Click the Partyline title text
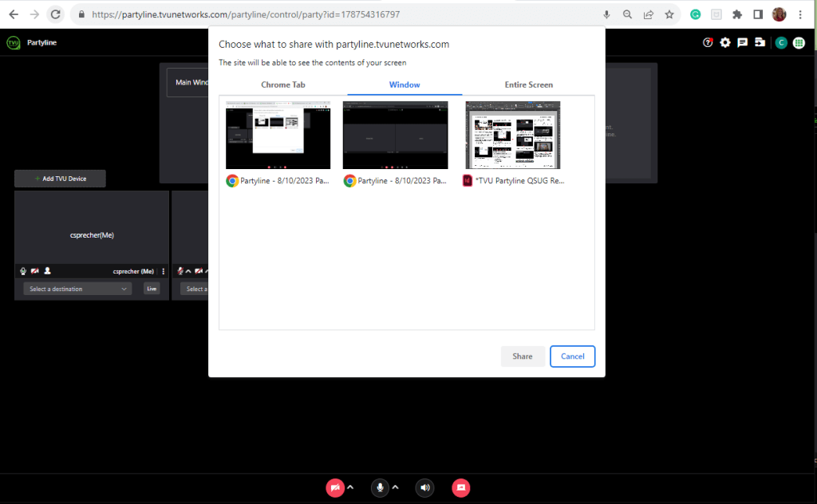Screen dimensions: 817x504 coord(41,43)
